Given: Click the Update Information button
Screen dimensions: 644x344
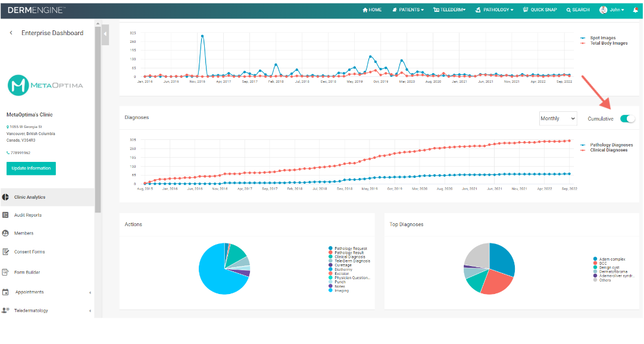Looking at the screenshot, I should coord(31,168).
